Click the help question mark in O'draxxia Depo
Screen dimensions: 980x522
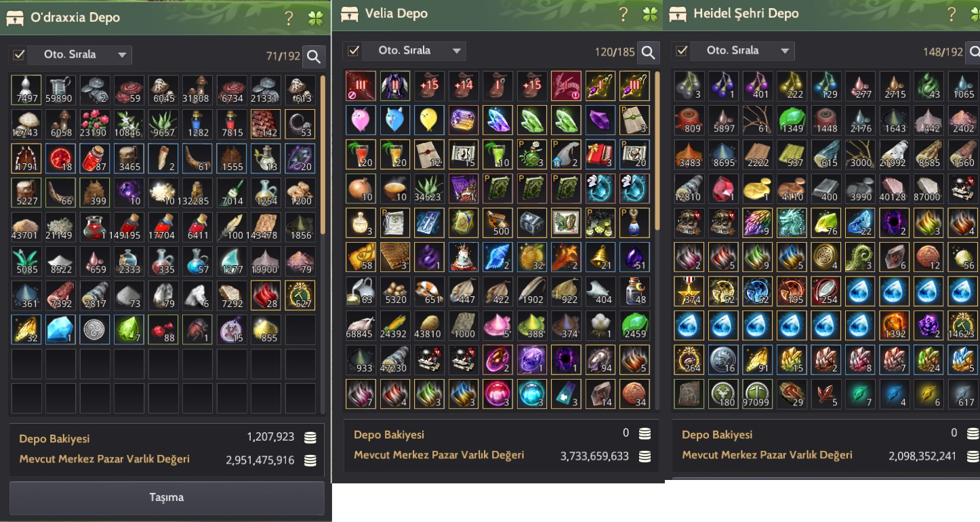(x=289, y=18)
